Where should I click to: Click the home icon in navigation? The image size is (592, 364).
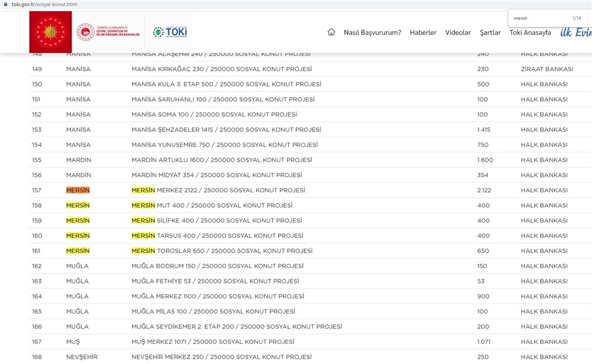pos(331,33)
